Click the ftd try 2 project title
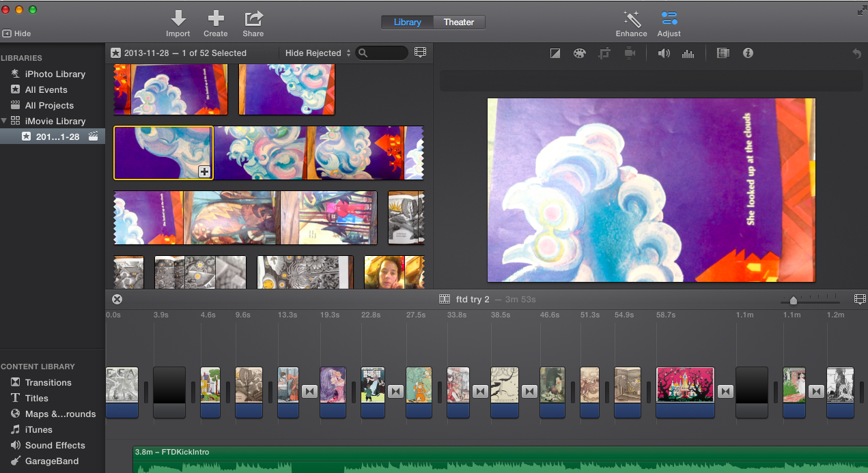The width and height of the screenshot is (868, 473). 473,299
